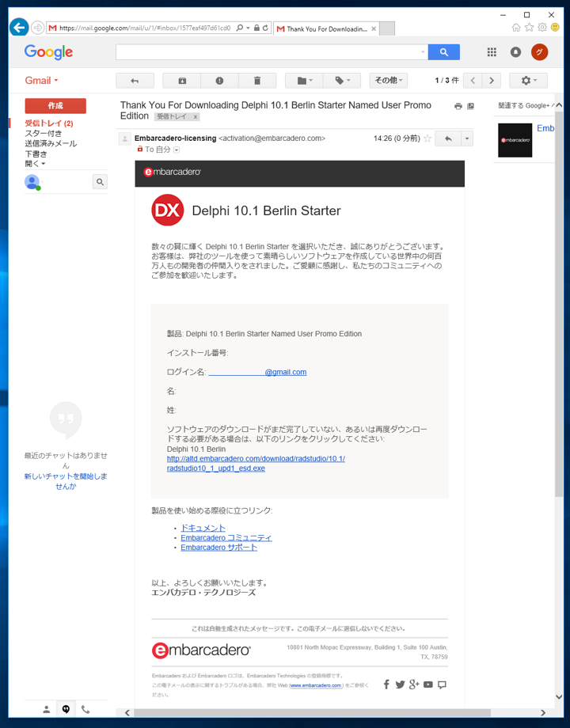Click the red 作成 compose button
The image size is (570, 728).
coord(55,106)
